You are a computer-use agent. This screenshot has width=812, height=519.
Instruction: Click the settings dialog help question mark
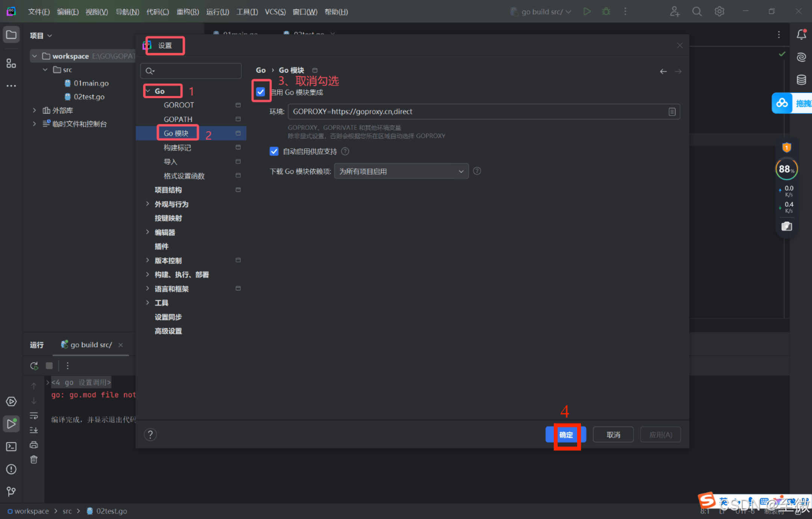coord(150,435)
